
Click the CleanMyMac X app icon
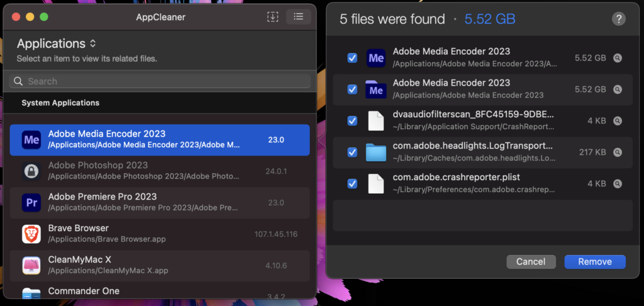[31, 265]
